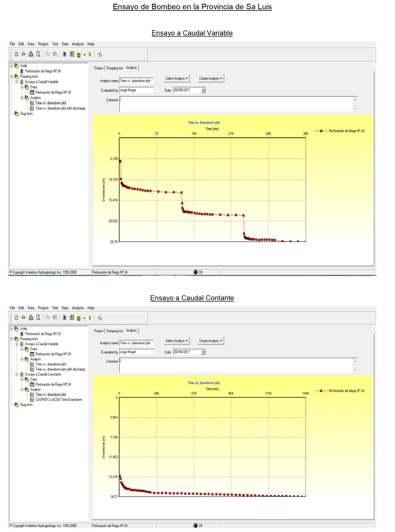
Task: Click Comment scrollbar down arrow, Caudal Variable window
Action: (x=355, y=109)
